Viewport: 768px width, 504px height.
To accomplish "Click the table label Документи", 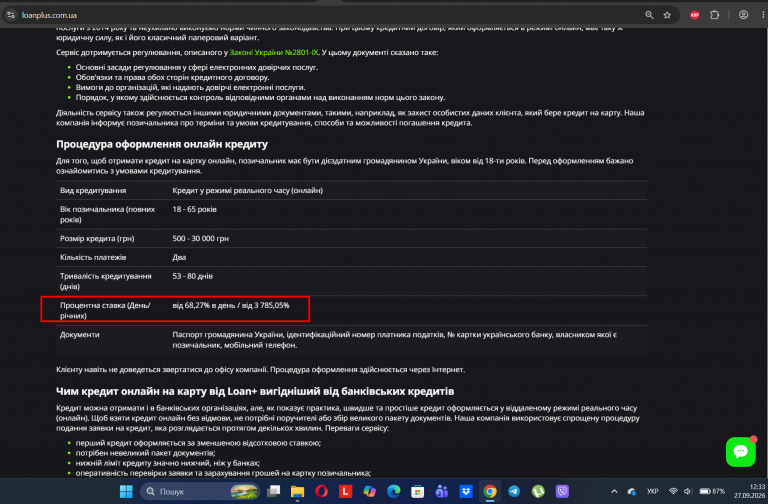I will [x=79, y=335].
